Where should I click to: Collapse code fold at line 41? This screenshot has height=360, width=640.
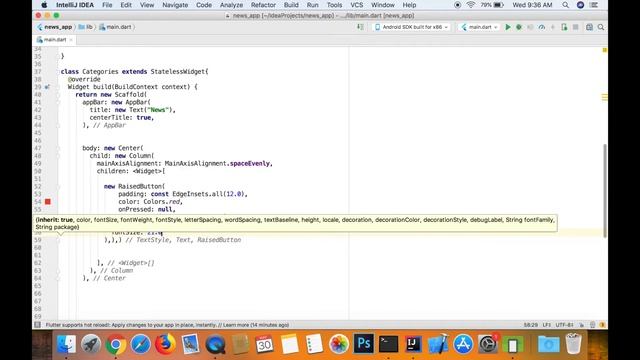click(58, 102)
